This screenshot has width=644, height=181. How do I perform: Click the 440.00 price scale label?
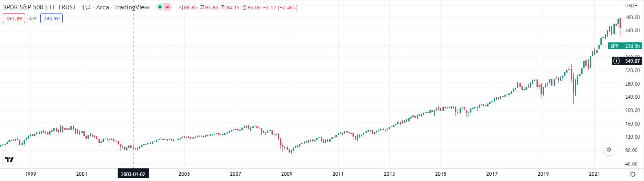pos(633,31)
